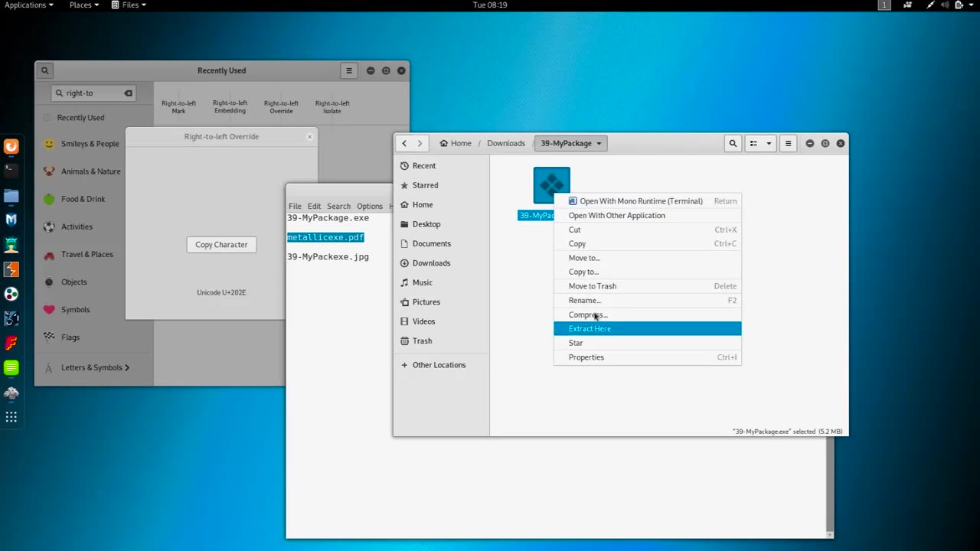Click the network connection tray icon
The width and height of the screenshot is (980, 551).
point(931,5)
